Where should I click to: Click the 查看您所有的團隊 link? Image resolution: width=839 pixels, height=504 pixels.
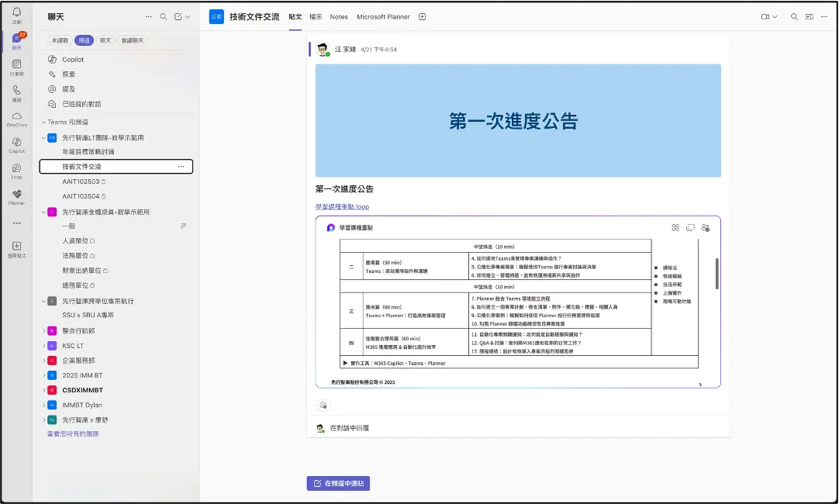(73, 434)
